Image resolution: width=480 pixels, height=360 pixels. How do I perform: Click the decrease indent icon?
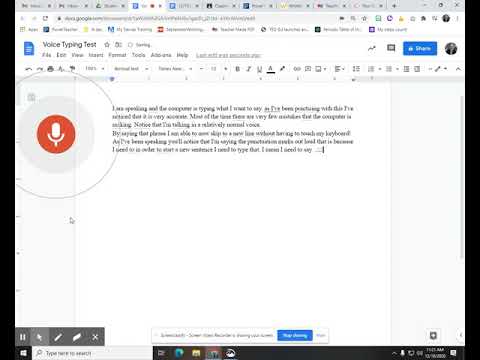tap(406, 69)
